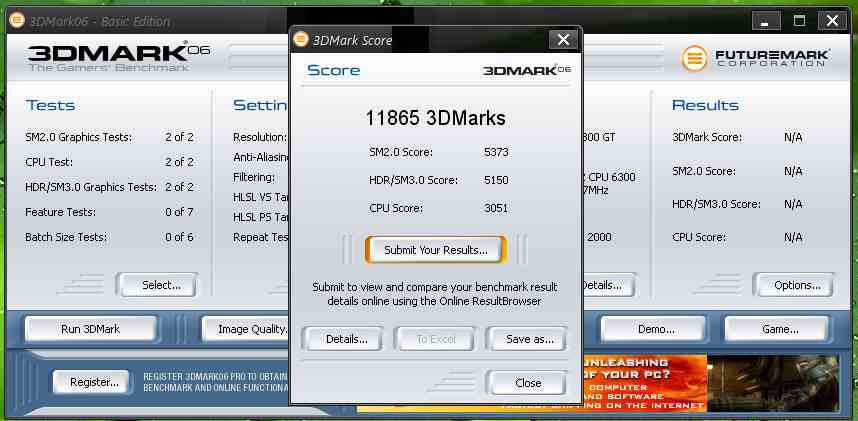Click Run 3DMark button
Screen dimensions: 858x421
(91, 329)
